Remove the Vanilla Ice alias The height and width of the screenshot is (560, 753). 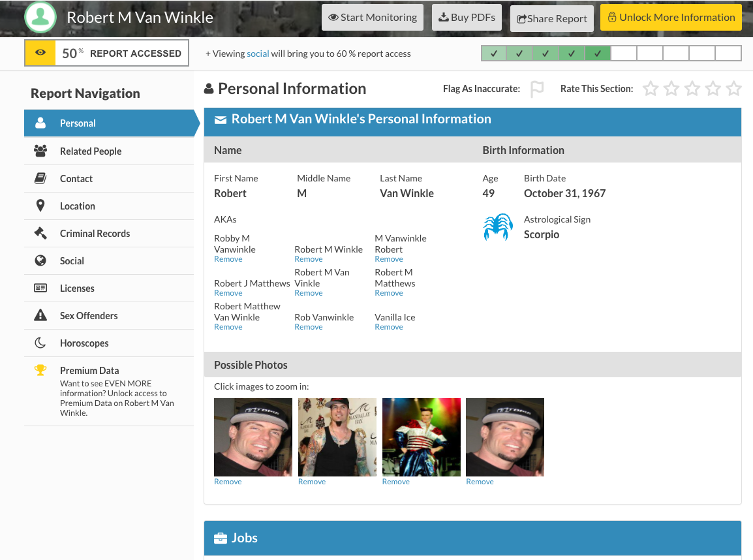[389, 327]
